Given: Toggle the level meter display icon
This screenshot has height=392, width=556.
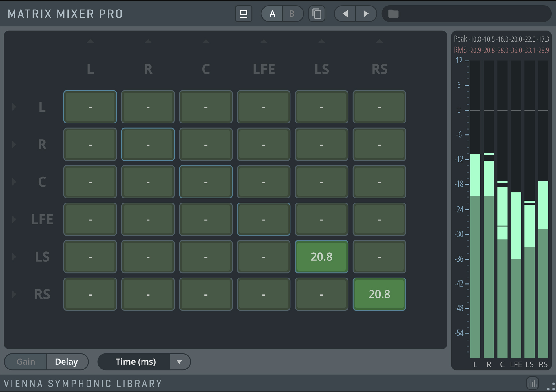Looking at the screenshot, I should pyautogui.click(x=532, y=383).
